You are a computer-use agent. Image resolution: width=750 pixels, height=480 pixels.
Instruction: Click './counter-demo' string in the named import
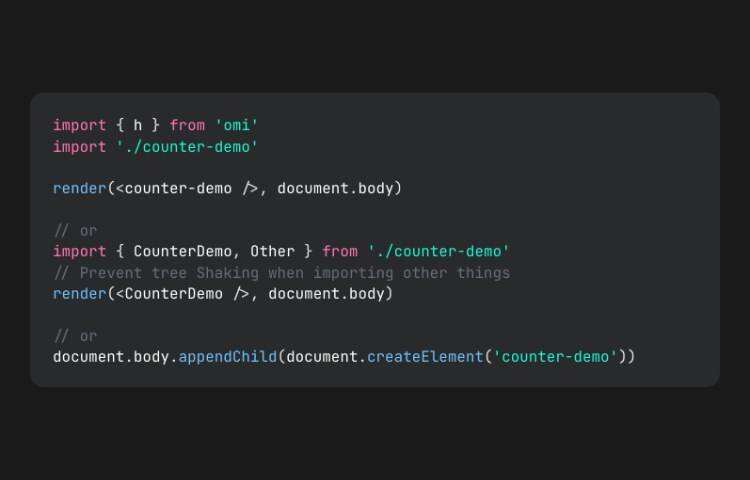click(x=439, y=251)
